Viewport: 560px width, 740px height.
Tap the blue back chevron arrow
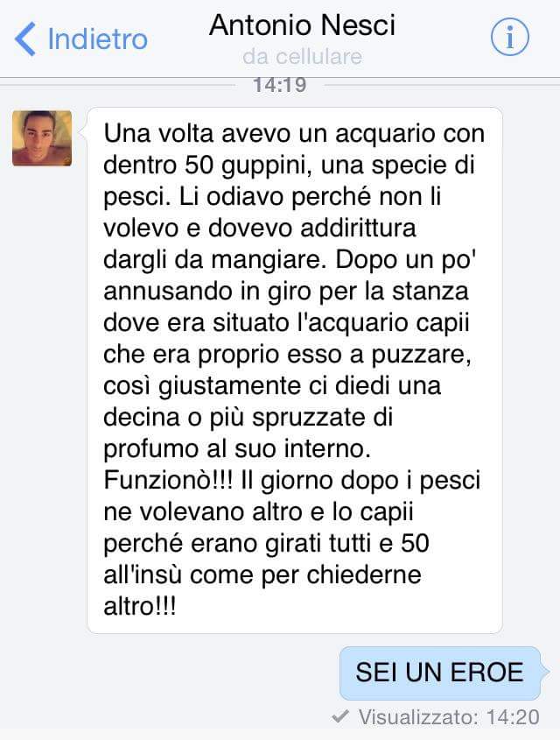point(25,39)
